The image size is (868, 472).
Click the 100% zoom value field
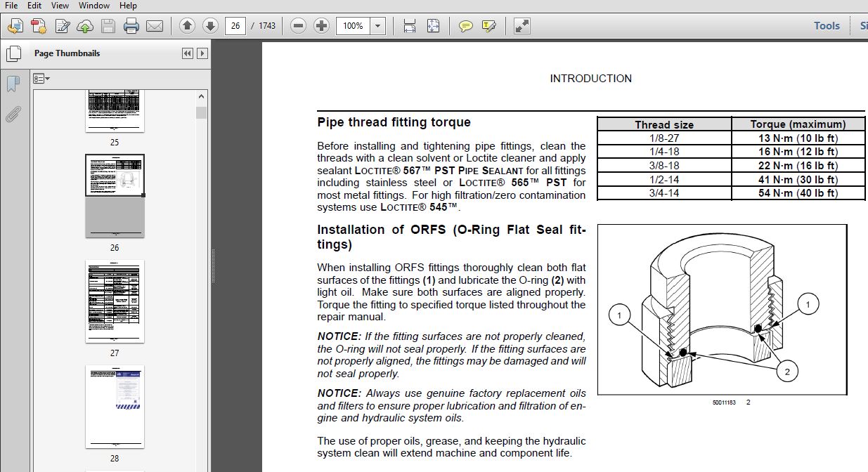point(353,26)
